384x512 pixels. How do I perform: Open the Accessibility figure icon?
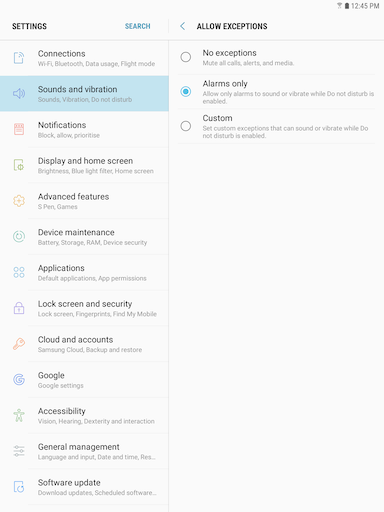(19, 415)
